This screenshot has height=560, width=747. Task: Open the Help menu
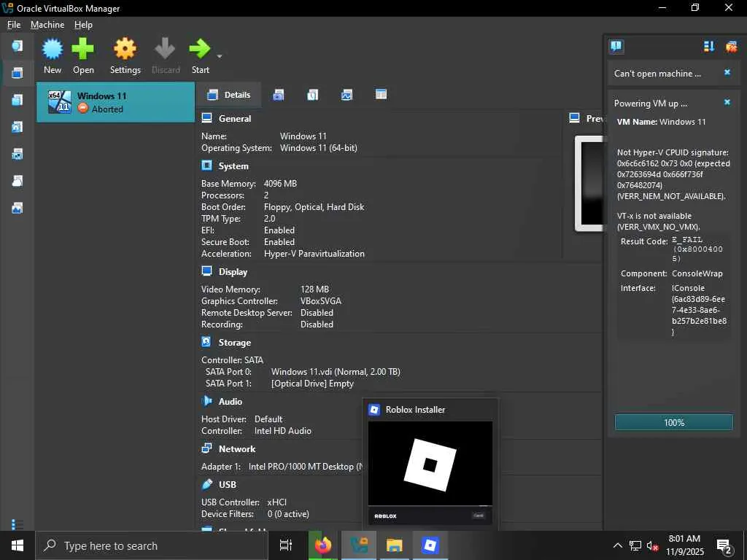pyautogui.click(x=83, y=25)
